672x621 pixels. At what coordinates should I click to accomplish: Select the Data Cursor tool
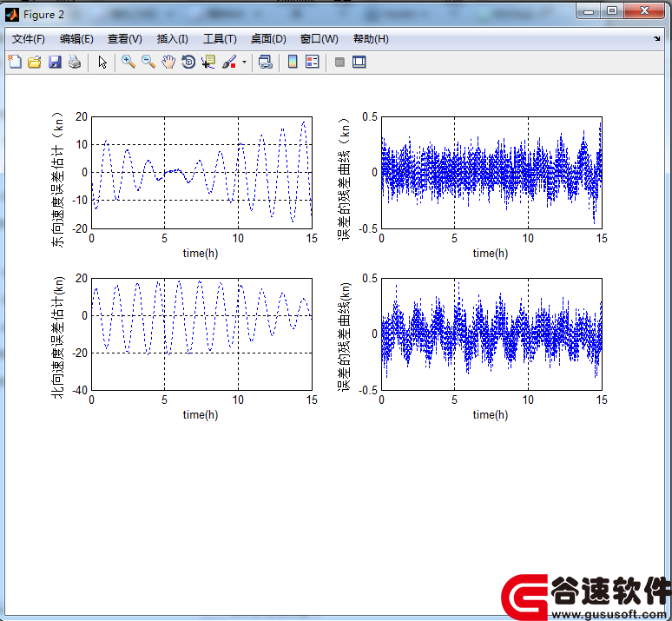coord(208,63)
